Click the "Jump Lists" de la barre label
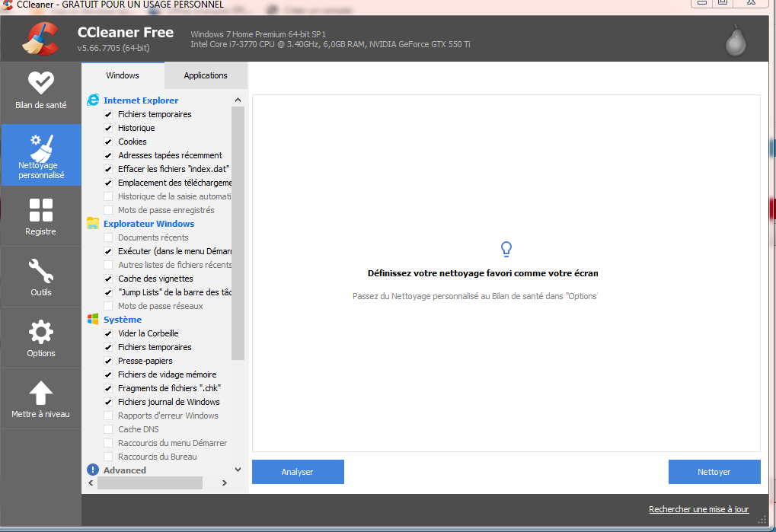This screenshot has height=532, width=776. pyautogui.click(x=174, y=292)
